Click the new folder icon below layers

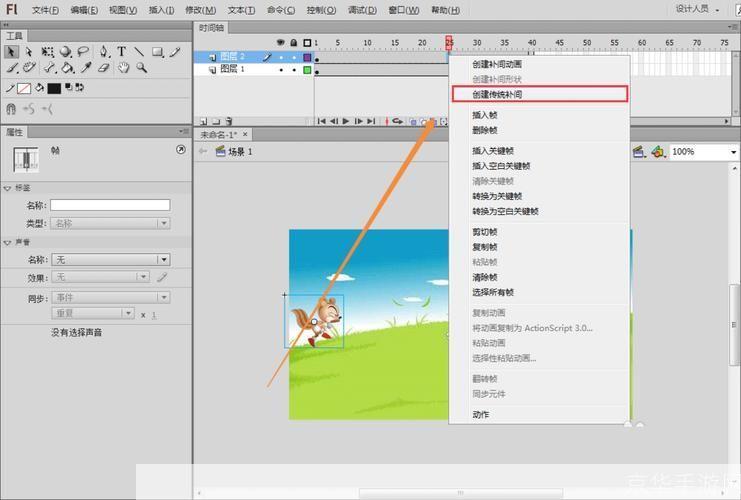(x=216, y=121)
